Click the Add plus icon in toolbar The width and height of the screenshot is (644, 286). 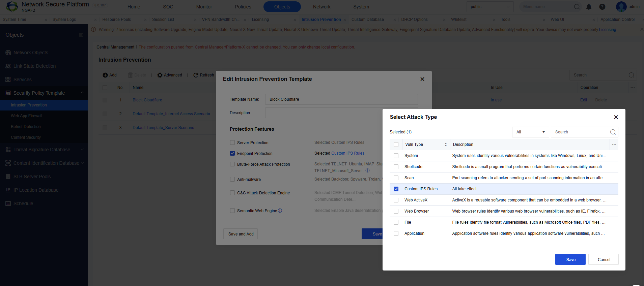[x=105, y=75]
